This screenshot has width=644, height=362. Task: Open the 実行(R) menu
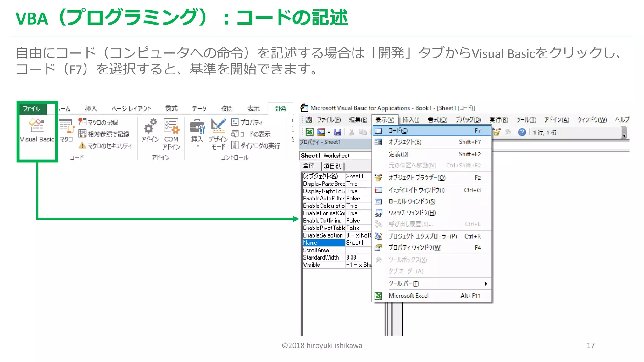point(498,120)
